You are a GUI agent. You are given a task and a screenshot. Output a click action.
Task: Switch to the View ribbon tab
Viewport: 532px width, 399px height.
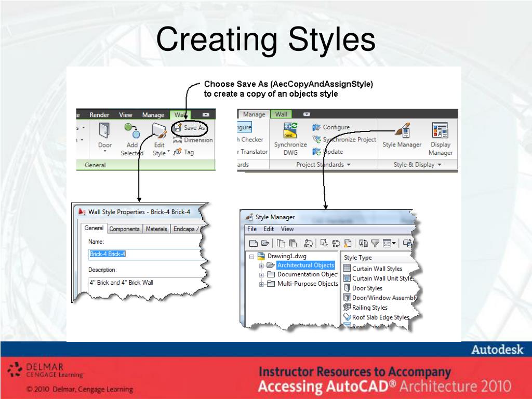pyautogui.click(x=126, y=115)
